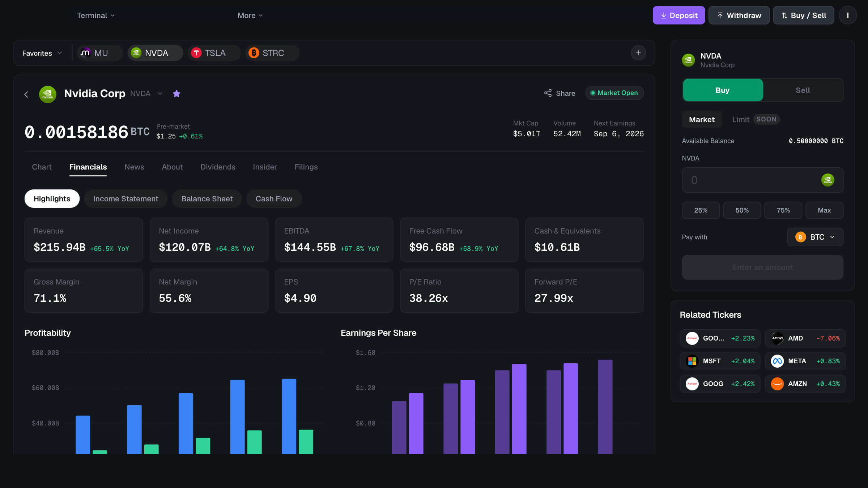Set amount to 50% of balance
The height and width of the screenshot is (488, 868).
pos(742,210)
